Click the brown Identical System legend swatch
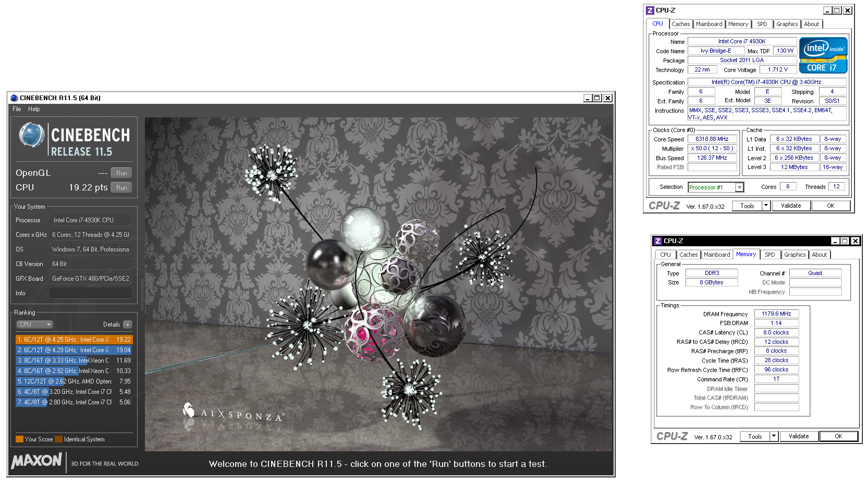Screen dimensions: 868x480 (59, 439)
